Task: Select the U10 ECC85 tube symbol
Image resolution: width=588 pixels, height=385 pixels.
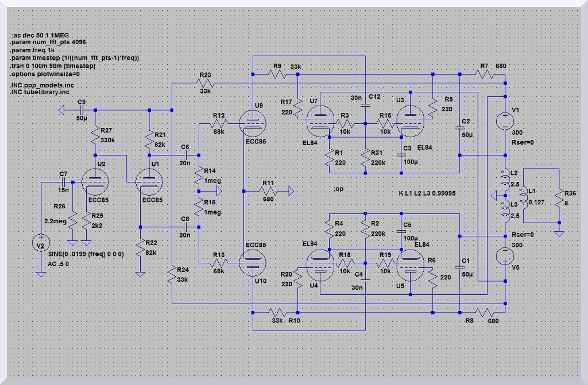Action: click(253, 263)
